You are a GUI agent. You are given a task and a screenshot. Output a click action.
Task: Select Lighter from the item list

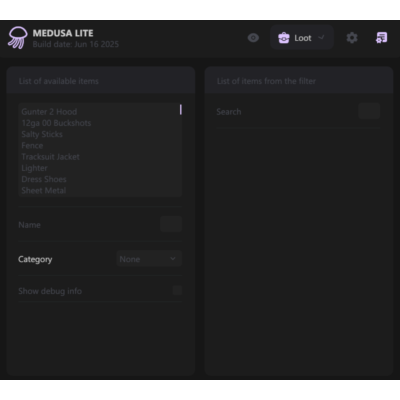coord(34,168)
